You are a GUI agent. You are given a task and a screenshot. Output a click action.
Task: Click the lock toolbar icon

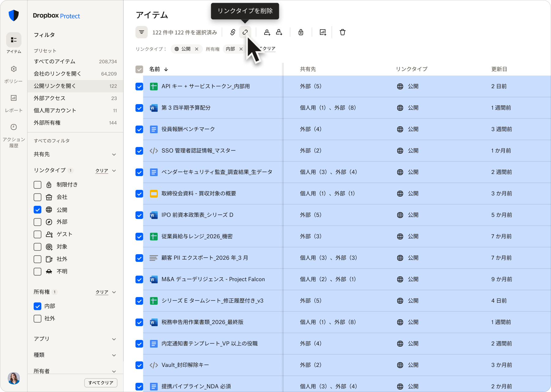pyautogui.click(x=301, y=32)
